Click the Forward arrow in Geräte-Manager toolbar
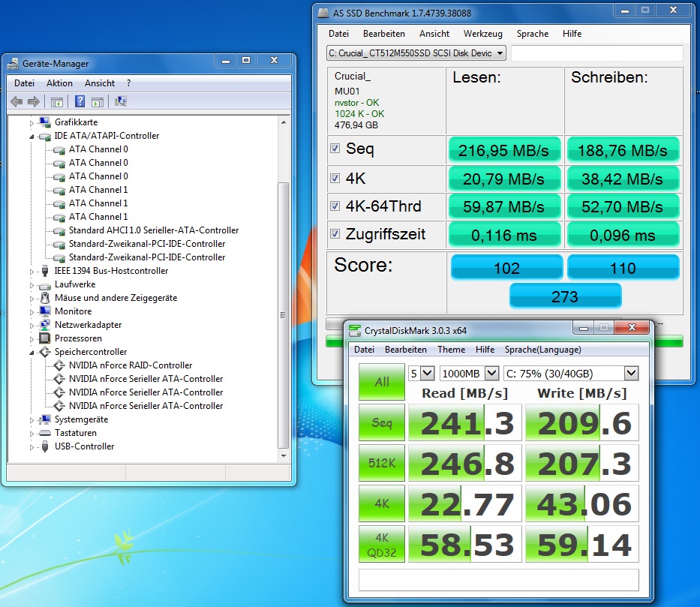This screenshot has width=700, height=607. 34,101
